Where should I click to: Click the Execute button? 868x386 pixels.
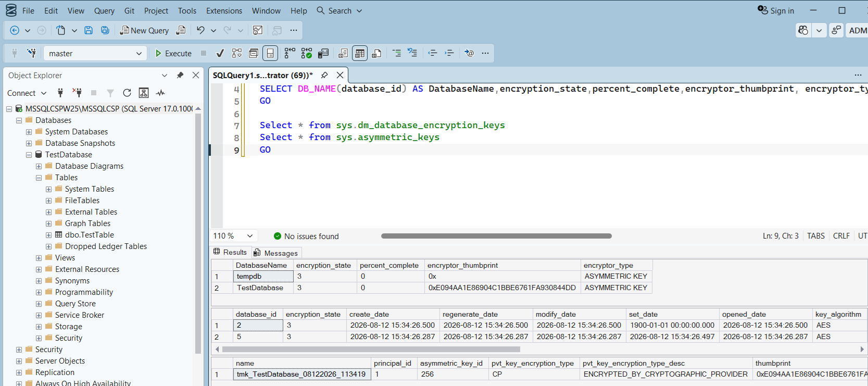(x=173, y=53)
